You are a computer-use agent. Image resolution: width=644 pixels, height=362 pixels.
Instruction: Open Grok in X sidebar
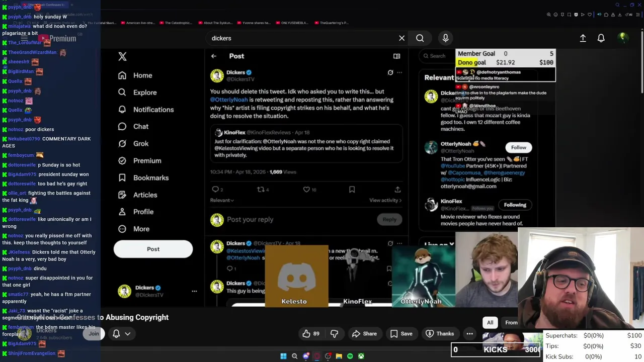(133, 144)
